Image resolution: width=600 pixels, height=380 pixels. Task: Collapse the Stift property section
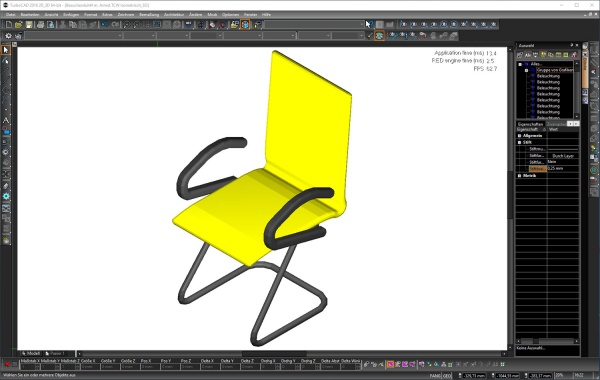click(520, 142)
